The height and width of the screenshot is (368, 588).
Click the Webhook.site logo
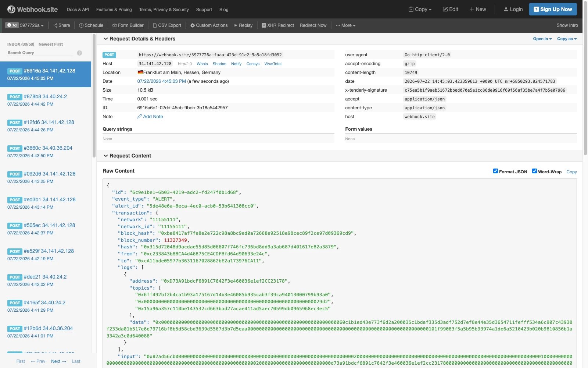tap(32, 9)
